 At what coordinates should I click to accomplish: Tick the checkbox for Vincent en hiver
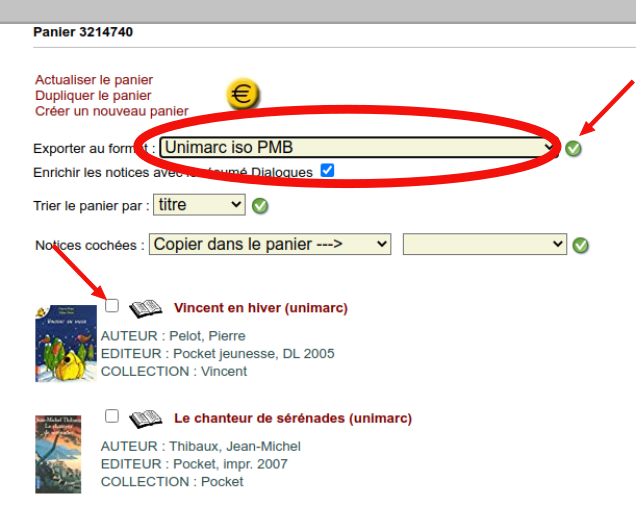[112, 305]
